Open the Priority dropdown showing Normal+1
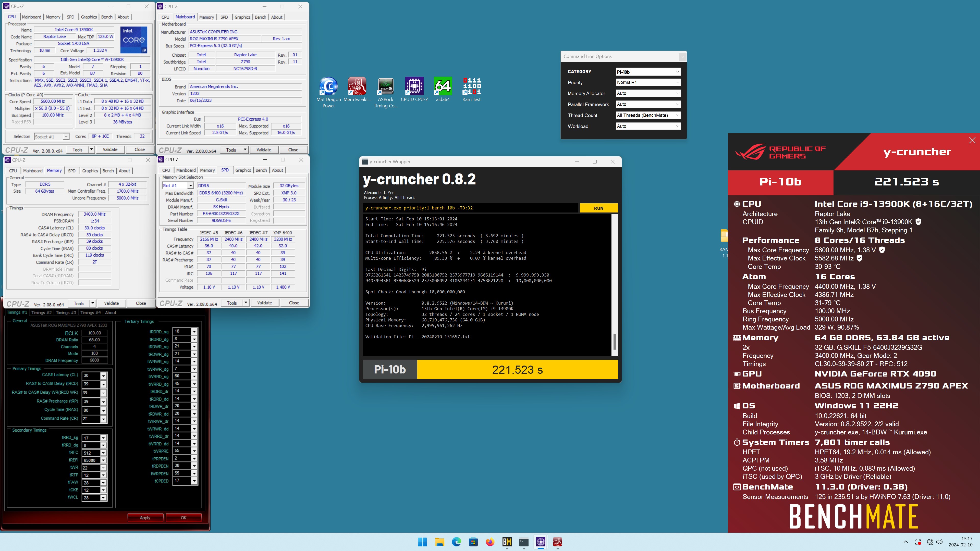 point(648,82)
